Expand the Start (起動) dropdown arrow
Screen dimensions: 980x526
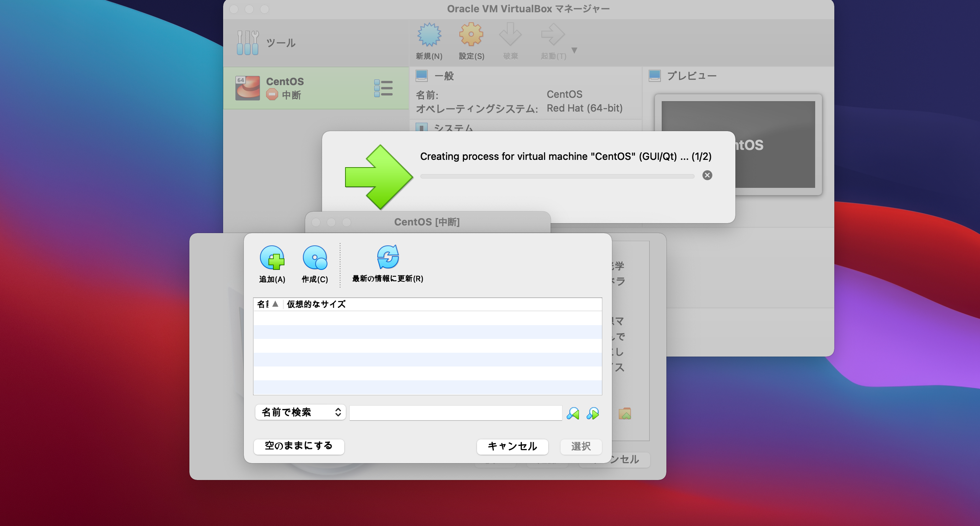574,50
